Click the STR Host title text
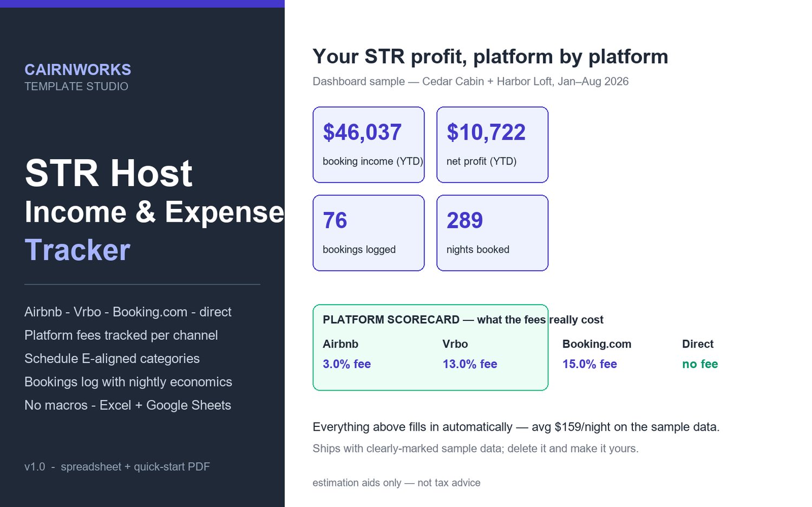 tap(109, 173)
